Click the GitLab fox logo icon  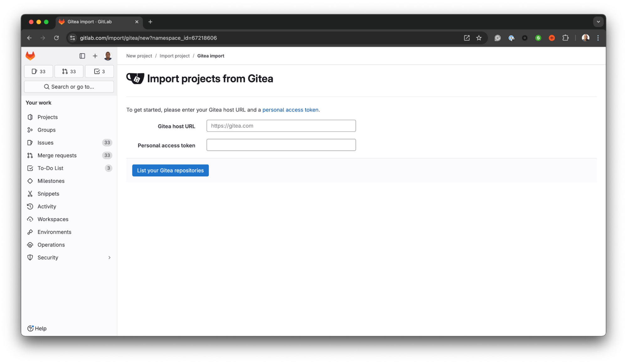[x=30, y=55]
